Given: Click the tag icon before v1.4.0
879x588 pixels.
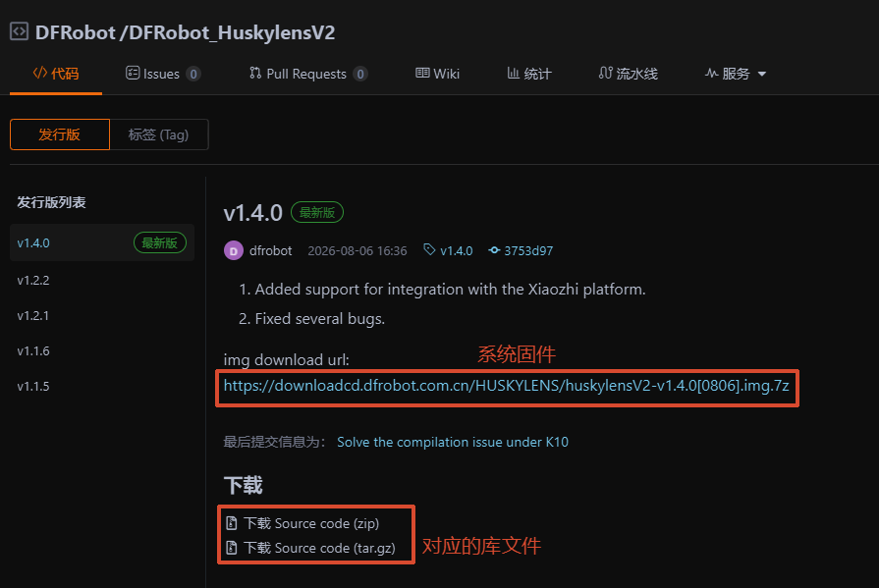Looking at the screenshot, I should click(429, 250).
